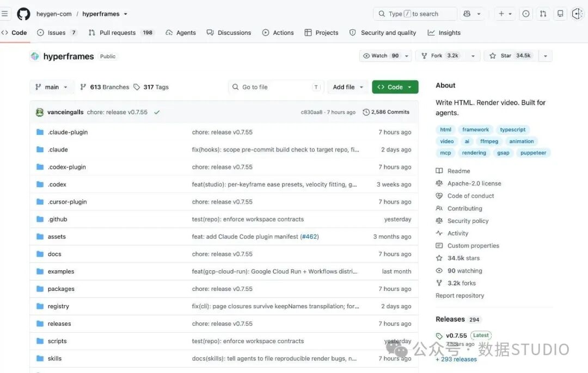Click the Readme book icon

(x=439, y=171)
